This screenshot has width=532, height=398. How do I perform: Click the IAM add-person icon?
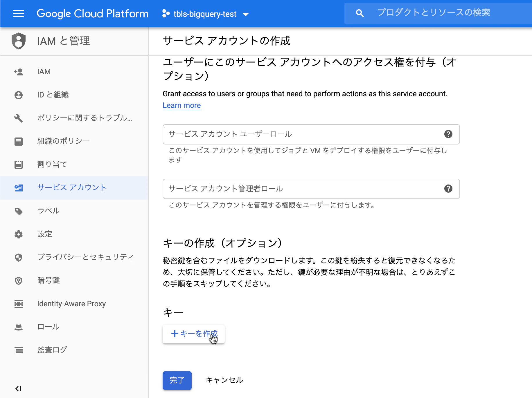click(19, 72)
